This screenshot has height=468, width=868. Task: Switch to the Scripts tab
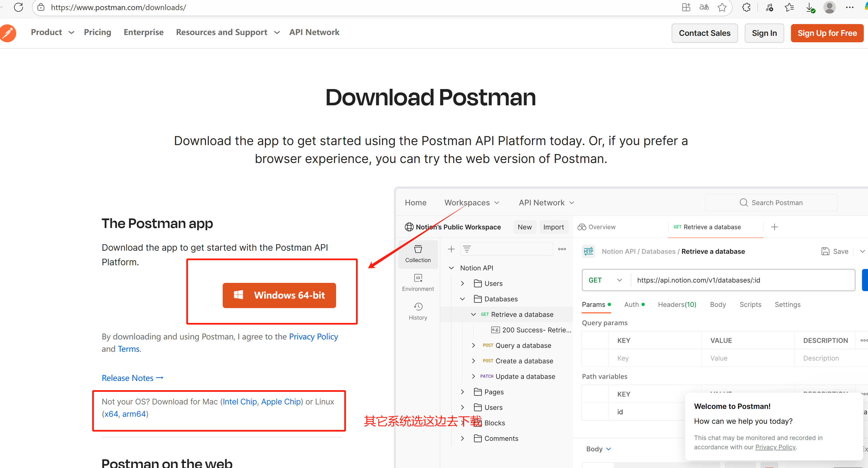[750, 305]
